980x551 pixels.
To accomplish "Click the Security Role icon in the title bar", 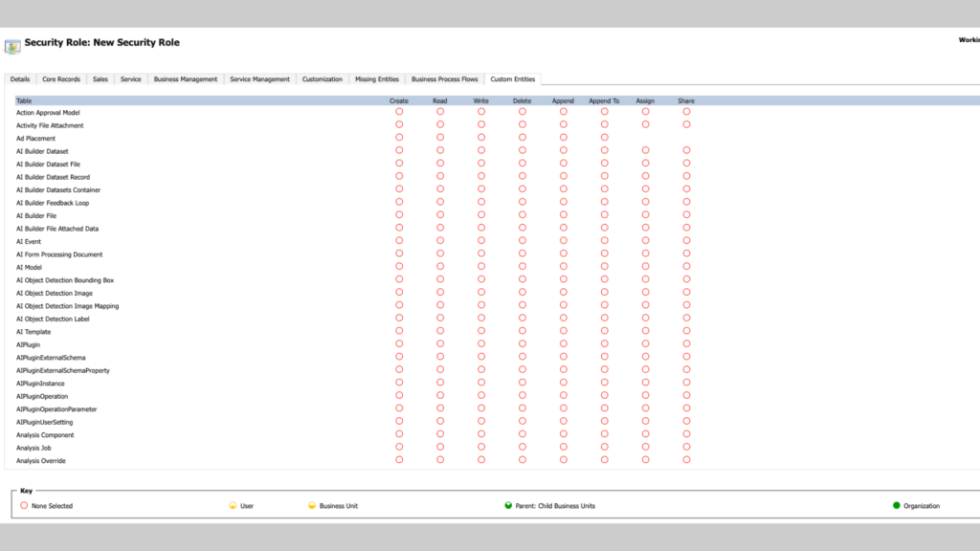I will click(x=11, y=45).
